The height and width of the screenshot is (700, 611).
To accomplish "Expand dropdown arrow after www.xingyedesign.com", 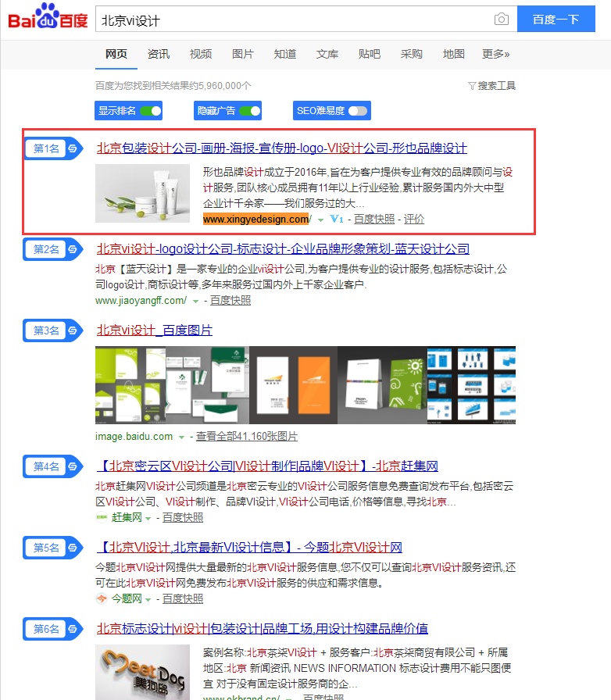I will click(320, 220).
